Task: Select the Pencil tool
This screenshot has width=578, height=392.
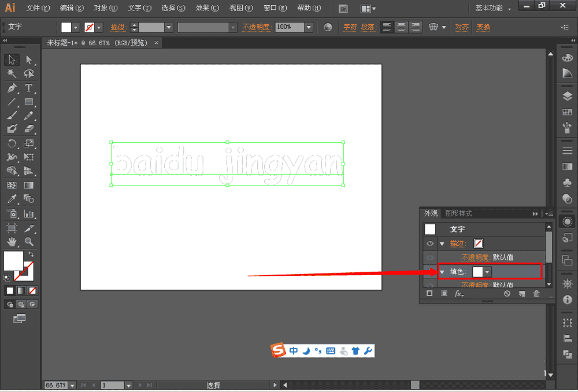Action: [x=28, y=116]
